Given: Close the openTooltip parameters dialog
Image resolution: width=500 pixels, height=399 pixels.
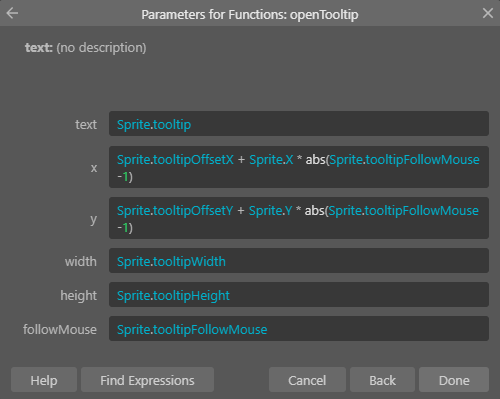Looking at the screenshot, I should click(x=488, y=13).
